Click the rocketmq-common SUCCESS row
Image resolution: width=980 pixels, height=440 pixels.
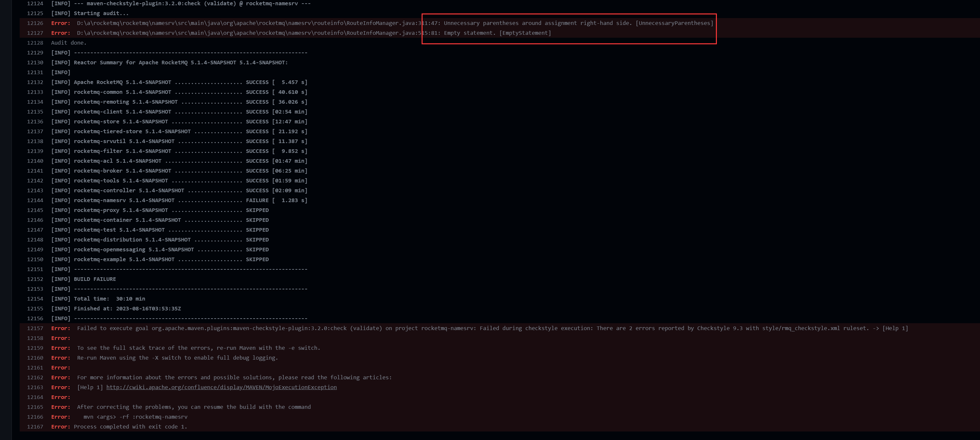click(179, 92)
